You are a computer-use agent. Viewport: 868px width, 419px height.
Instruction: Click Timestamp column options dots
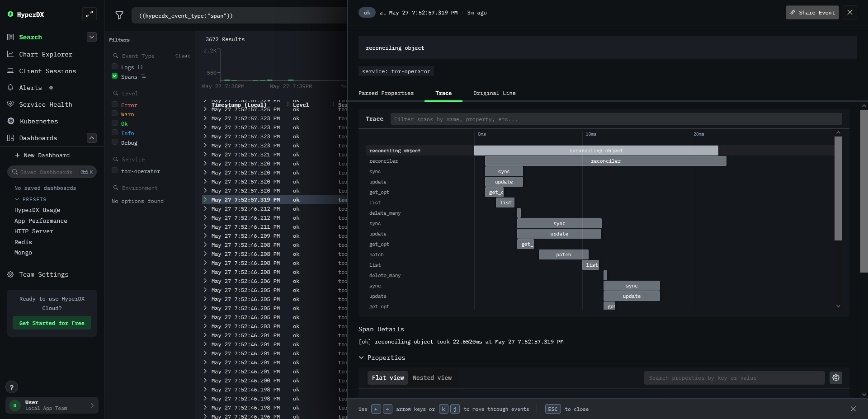tap(288, 104)
